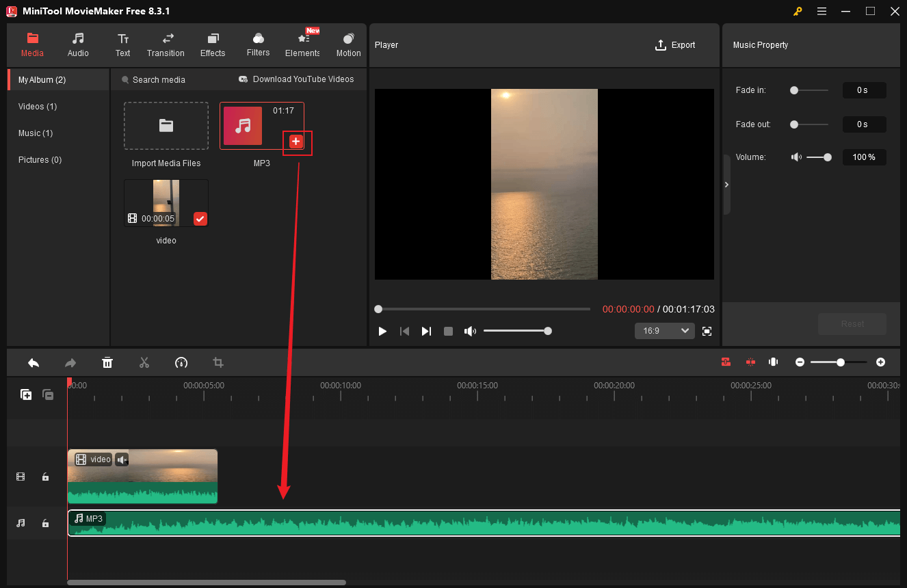Expand the collapsed player side panel chevron

click(x=726, y=184)
